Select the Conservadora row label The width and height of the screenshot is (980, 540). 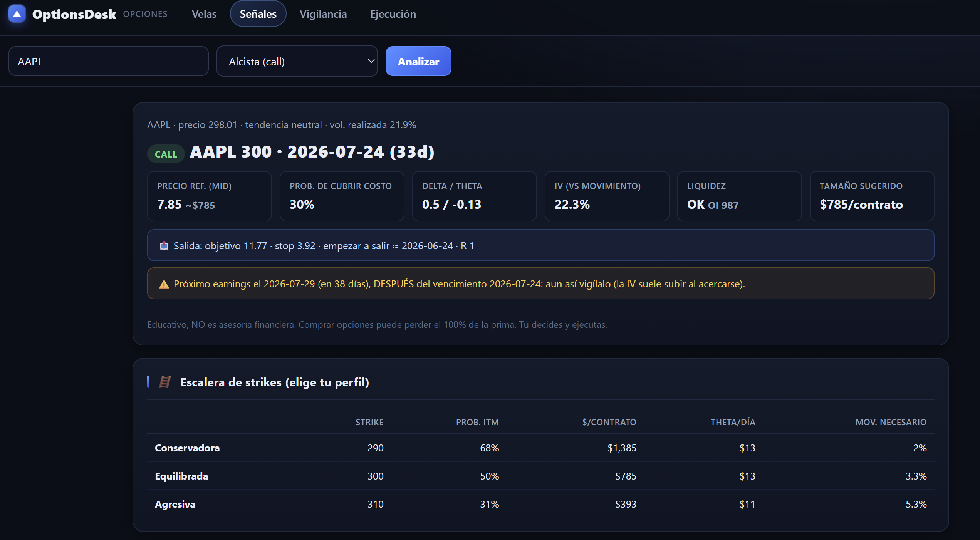[x=187, y=448]
